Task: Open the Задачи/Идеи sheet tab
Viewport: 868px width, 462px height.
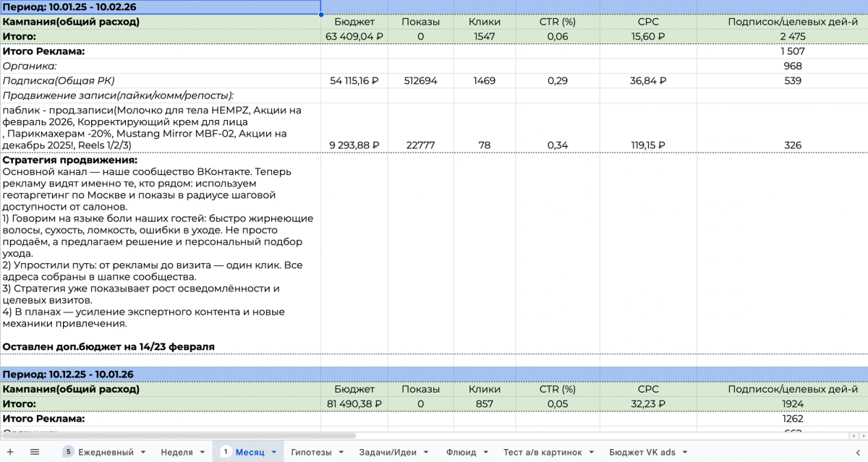Action: click(388, 452)
